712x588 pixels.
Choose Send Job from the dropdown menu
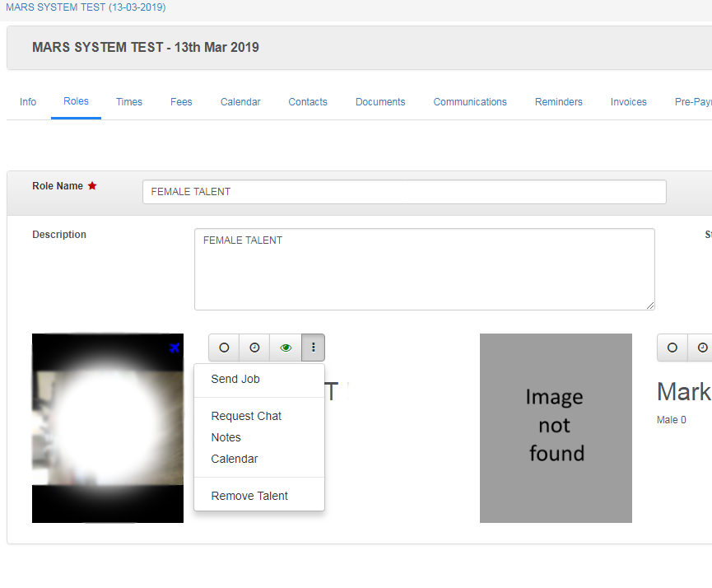235,379
